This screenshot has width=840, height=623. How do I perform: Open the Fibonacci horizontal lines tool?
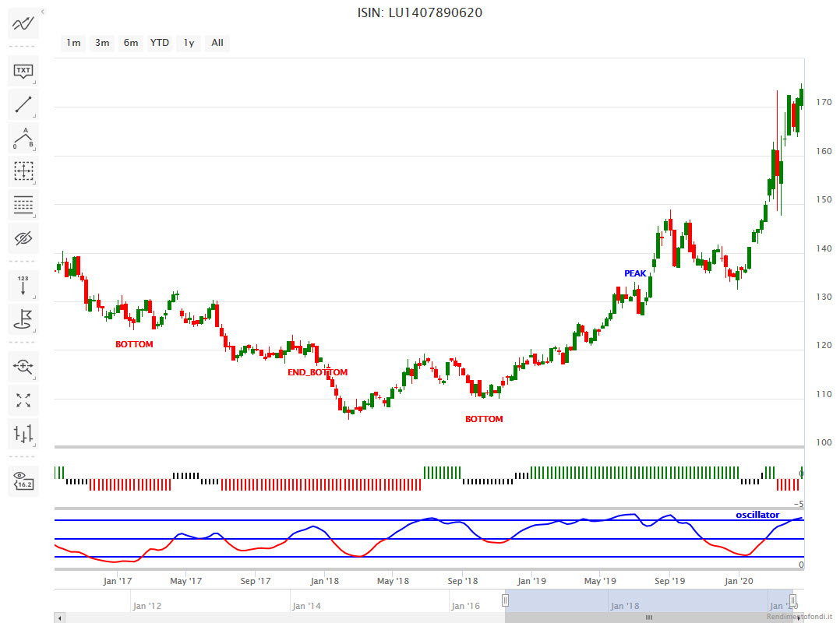tap(23, 205)
